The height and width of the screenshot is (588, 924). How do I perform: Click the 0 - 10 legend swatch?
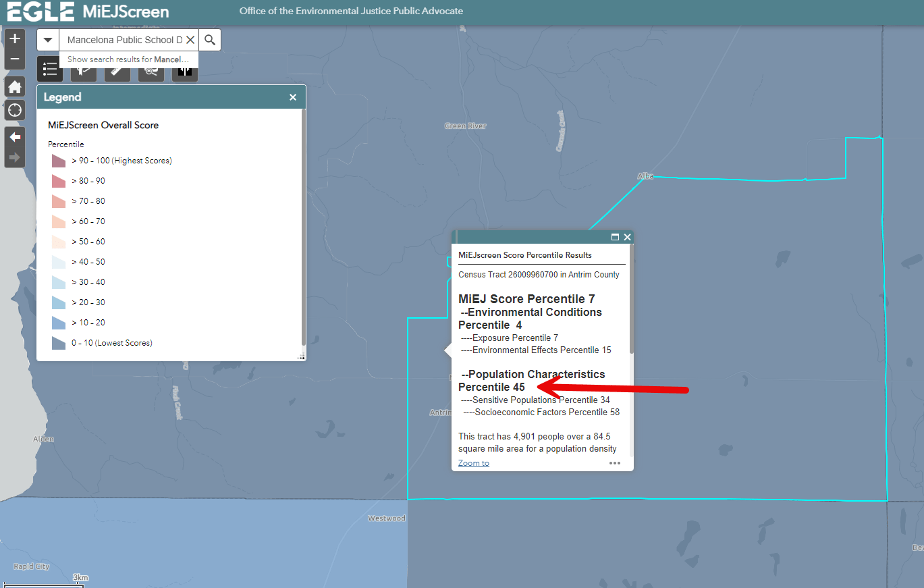(x=59, y=343)
